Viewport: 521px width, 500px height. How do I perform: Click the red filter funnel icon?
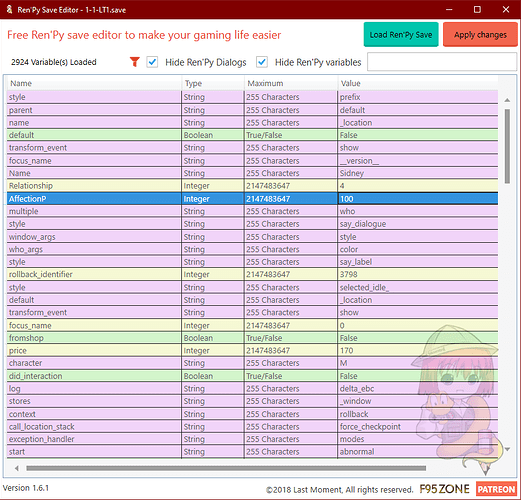135,62
